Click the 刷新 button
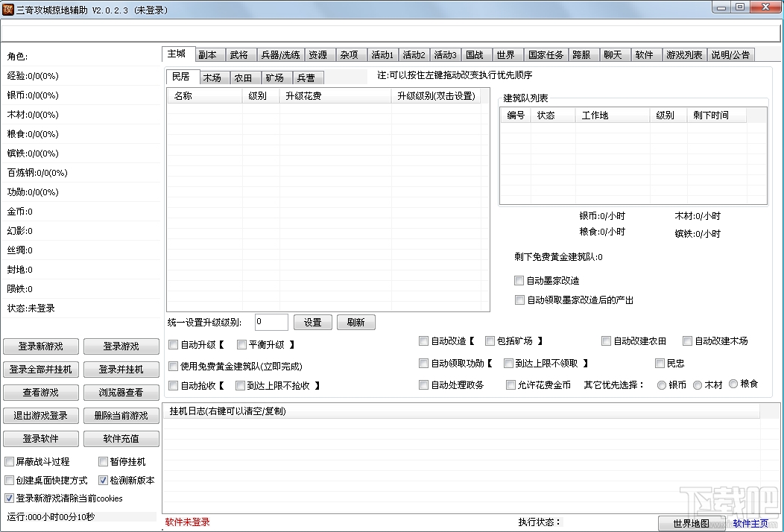The image size is (784, 532). point(356,323)
